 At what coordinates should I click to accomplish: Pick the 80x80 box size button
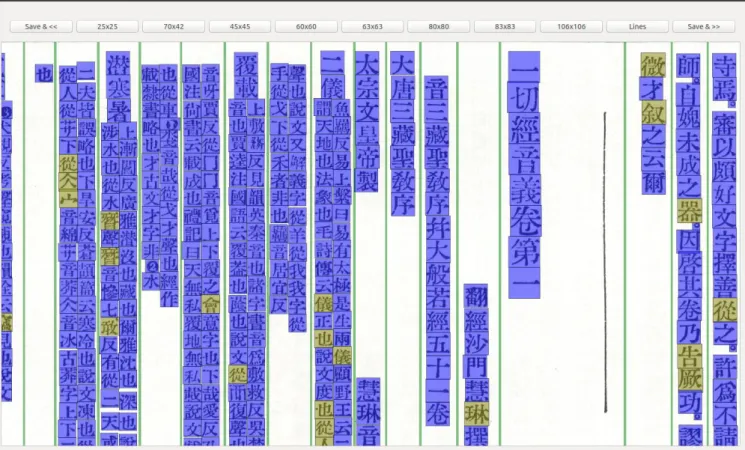click(439, 27)
